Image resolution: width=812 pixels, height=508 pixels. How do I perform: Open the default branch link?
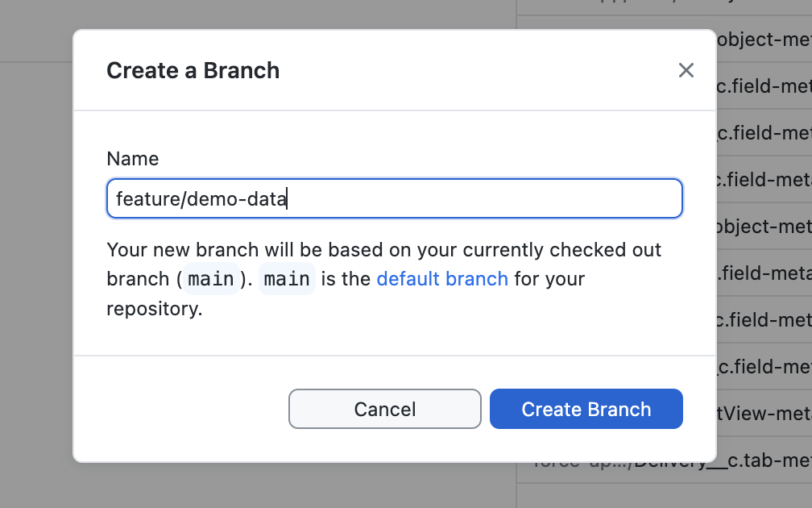441,279
